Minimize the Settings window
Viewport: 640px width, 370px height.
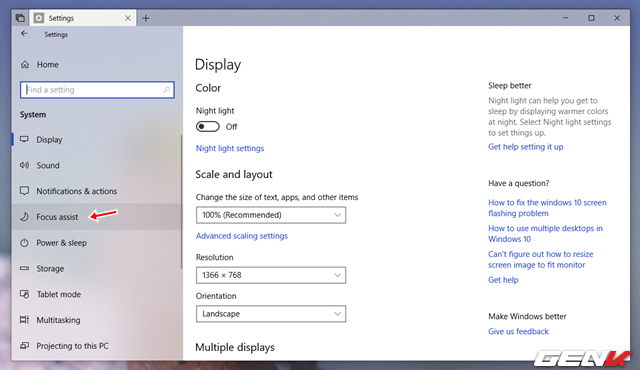pyautogui.click(x=566, y=18)
